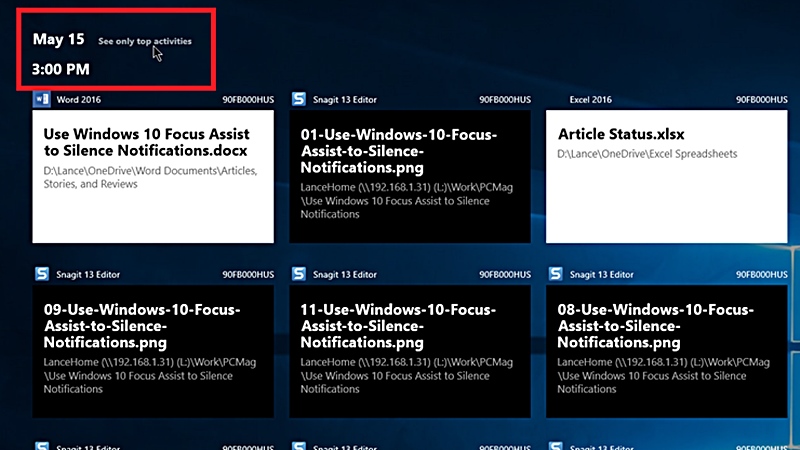Open the Focus Assist .docx Word activity card
800x450 pixels.
click(152, 176)
